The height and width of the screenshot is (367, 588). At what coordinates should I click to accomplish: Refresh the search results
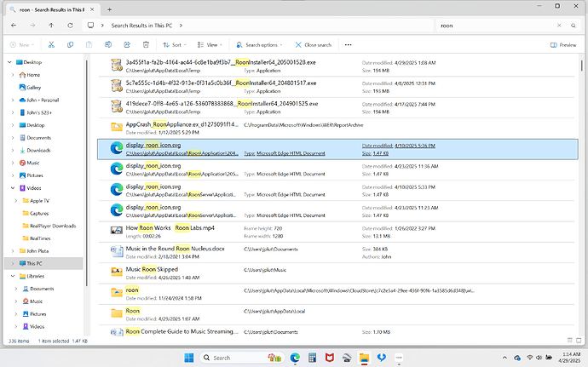tap(70, 25)
